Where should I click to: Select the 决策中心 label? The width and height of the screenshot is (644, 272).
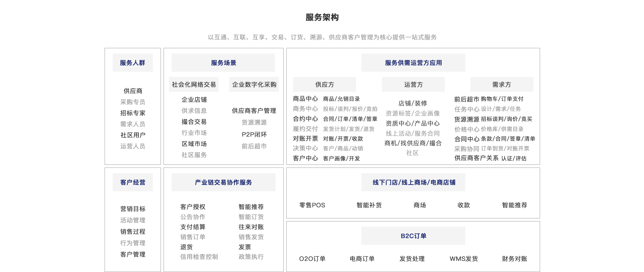click(305, 148)
